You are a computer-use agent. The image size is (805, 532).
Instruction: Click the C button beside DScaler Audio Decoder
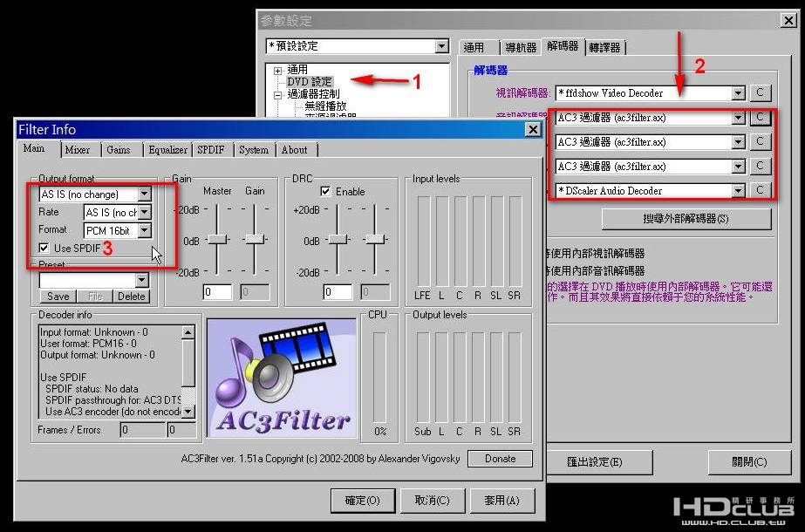[761, 190]
